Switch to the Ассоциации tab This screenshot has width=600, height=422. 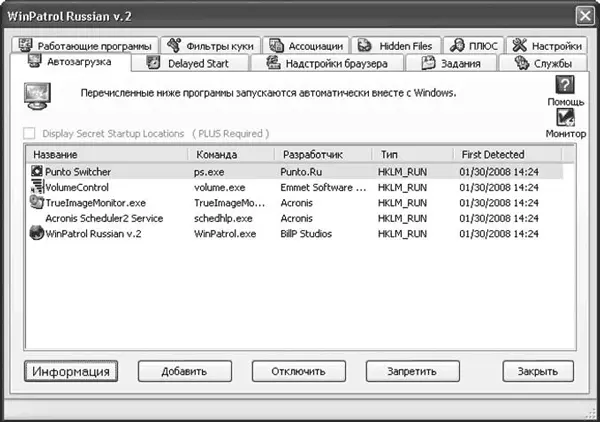coord(306,45)
